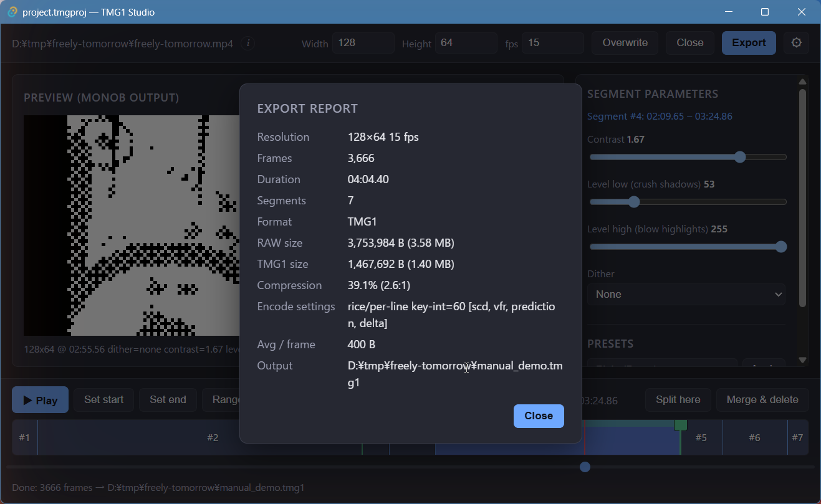Viewport: 821px width, 504px height.
Task: Click the RAW size value 3,753,984 B
Action: pyautogui.click(x=401, y=243)
